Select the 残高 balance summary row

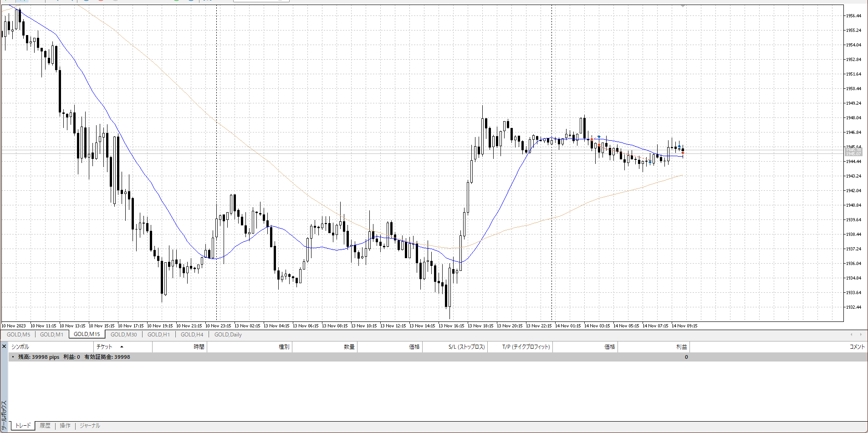tap(74, 357)
